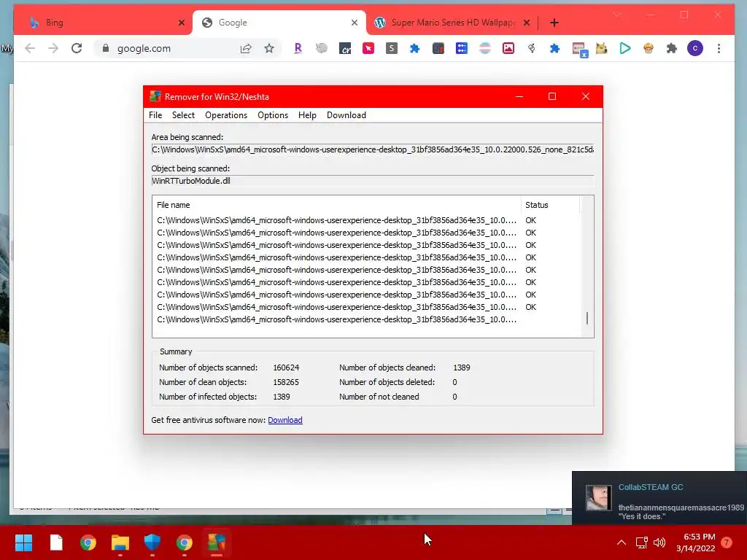The width and height of the screenshot is (747, 560).
Task: Click the striped circle extension icon
Action: coord(485,48)
